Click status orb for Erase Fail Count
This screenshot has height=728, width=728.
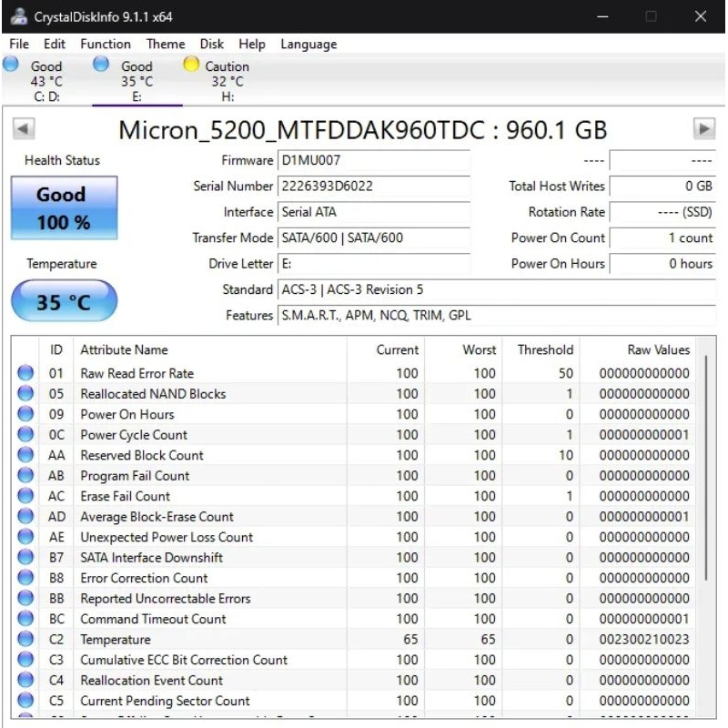tap(25, 495)
